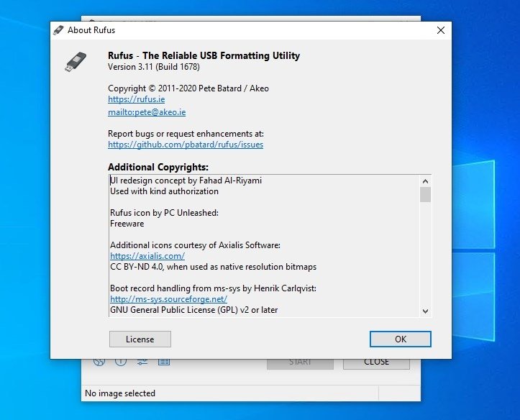Click the 'Additional Copyrights:' heading

click(158, 167)
